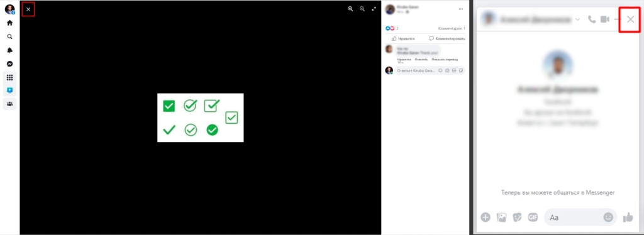Click 'Ответить' under the comment
This screenshot has width=644, height=235.
(421, 60)
